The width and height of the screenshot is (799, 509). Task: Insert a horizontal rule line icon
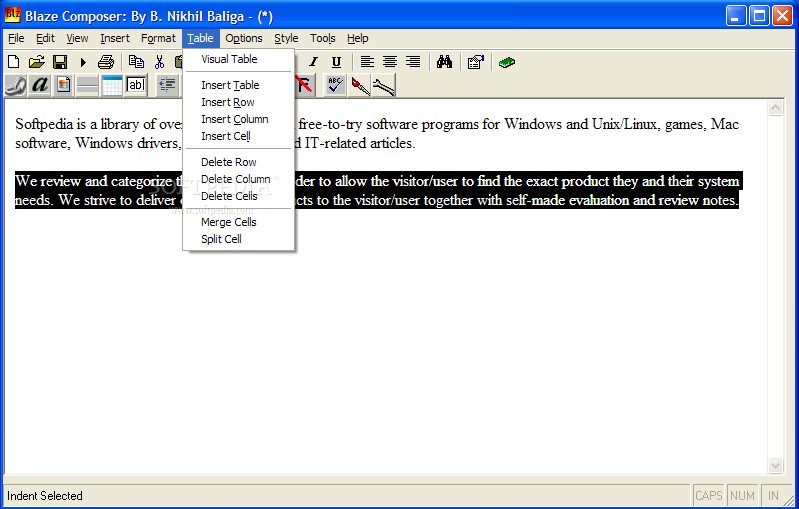click(87, 85)
